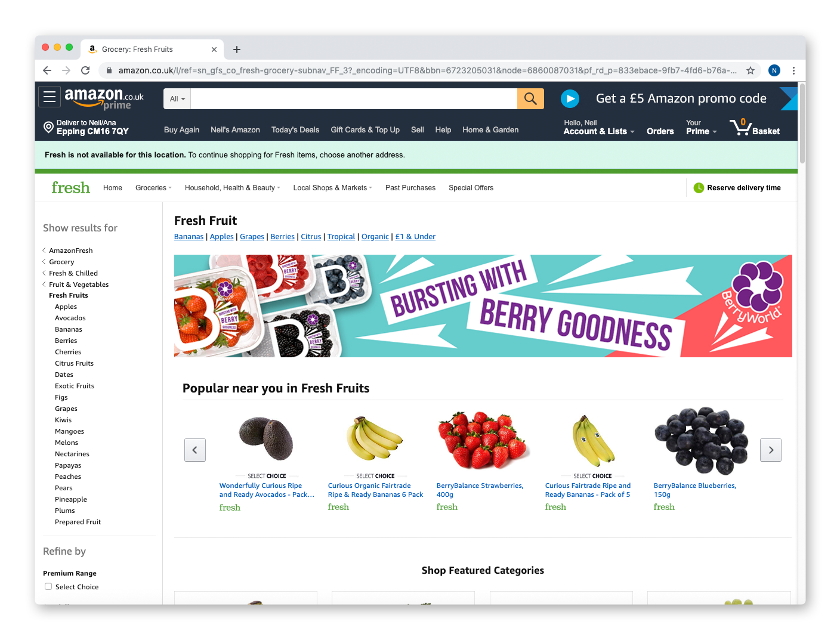
Task: Expand the Groceries dropdown in Fresh nav
Action: (153, 188)
